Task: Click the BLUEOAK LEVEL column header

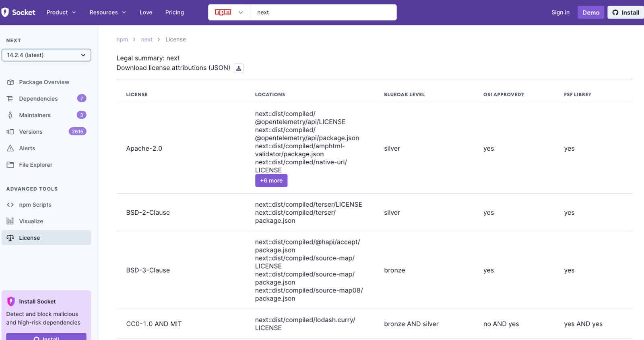Action: (405, 95)
